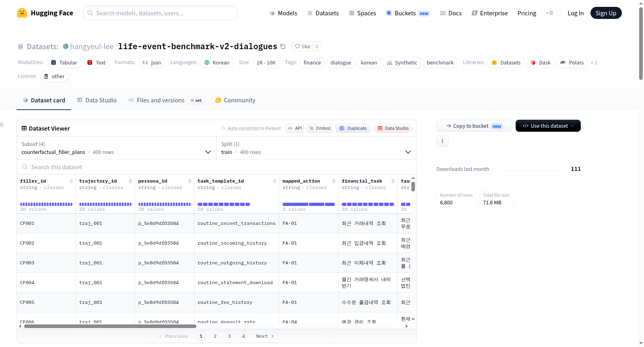Duplicate the dataset
This screenshot has width=644, height=347.
pos(353,128)
